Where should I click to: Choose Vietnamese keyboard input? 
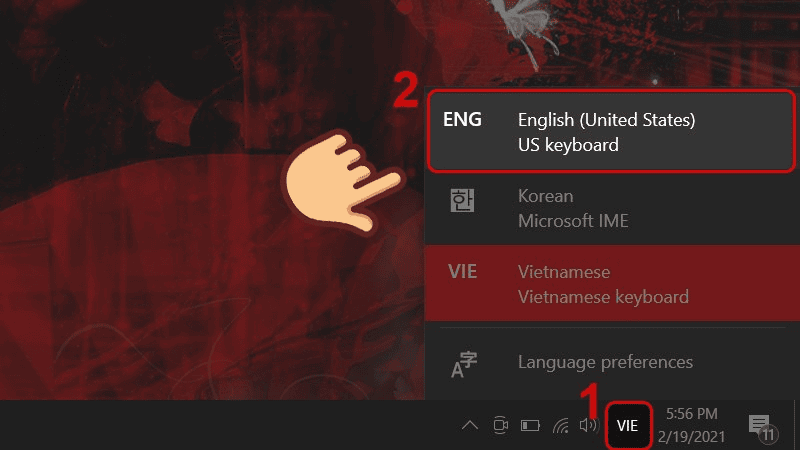pyautogui.click(x=612, y=283)
